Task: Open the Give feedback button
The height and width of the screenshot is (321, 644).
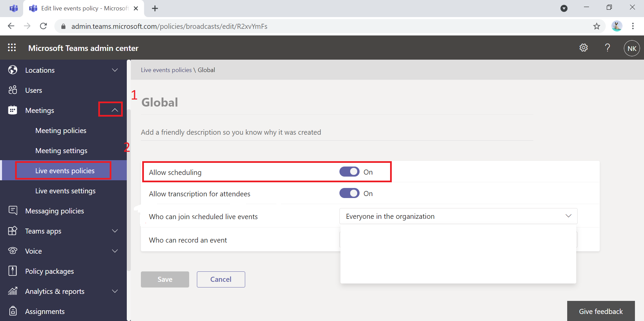Action: point(601,311)
